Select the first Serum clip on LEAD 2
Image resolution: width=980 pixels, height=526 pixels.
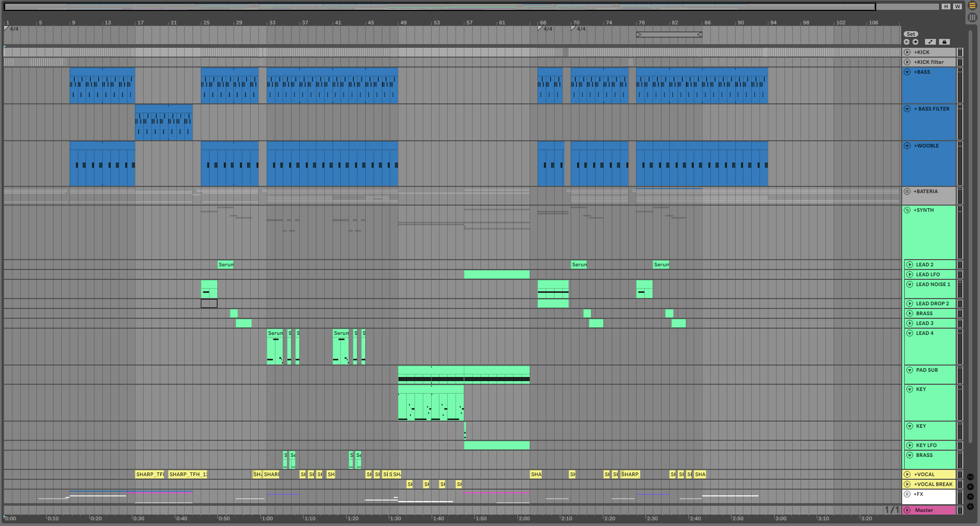tap(226, 265)
